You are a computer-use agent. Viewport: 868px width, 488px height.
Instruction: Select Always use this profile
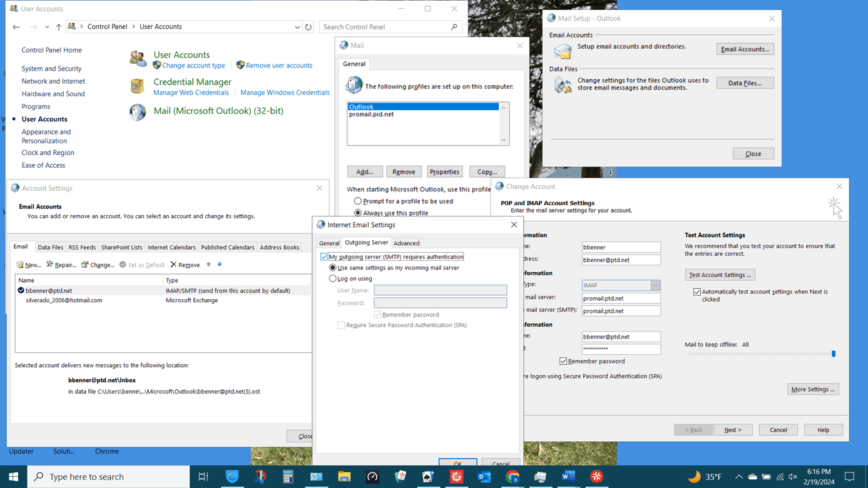point(358,213)
